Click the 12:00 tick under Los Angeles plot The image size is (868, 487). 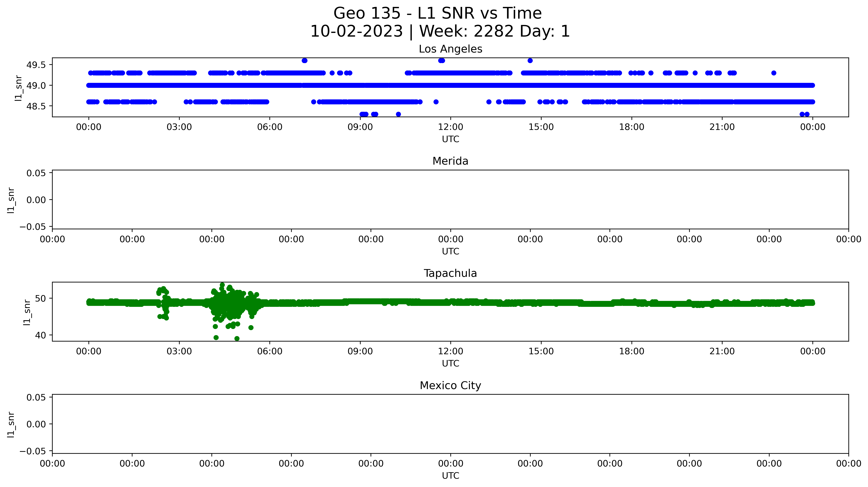click(451, 127)
